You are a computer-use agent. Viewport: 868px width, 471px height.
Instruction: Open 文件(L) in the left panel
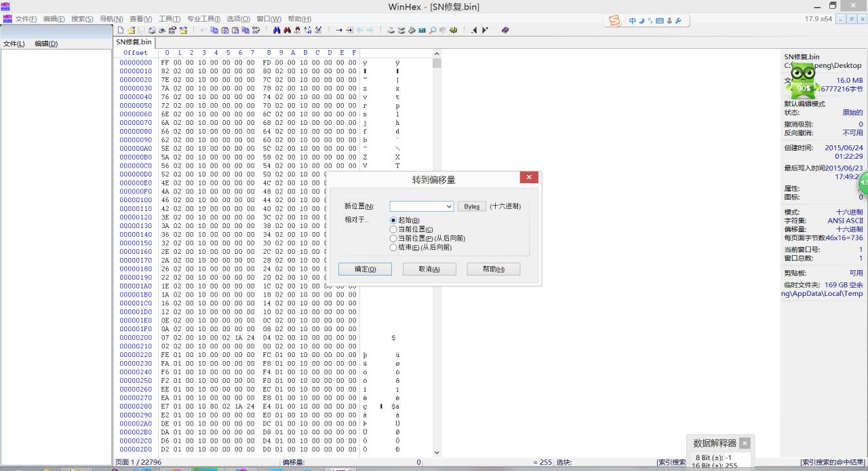click(x=14, y=43)
